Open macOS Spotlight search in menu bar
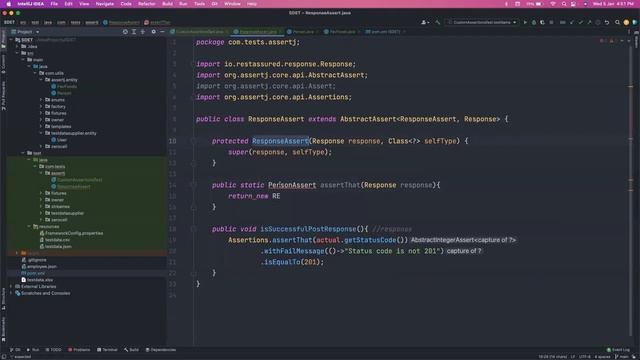This screenshot has height=360, width=640. click(564, 4)
